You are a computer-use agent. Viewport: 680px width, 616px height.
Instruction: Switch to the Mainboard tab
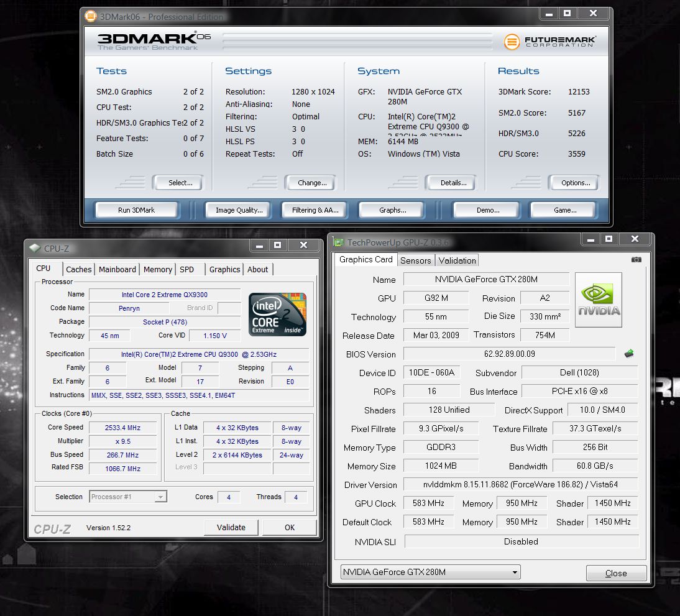(117, 269)
